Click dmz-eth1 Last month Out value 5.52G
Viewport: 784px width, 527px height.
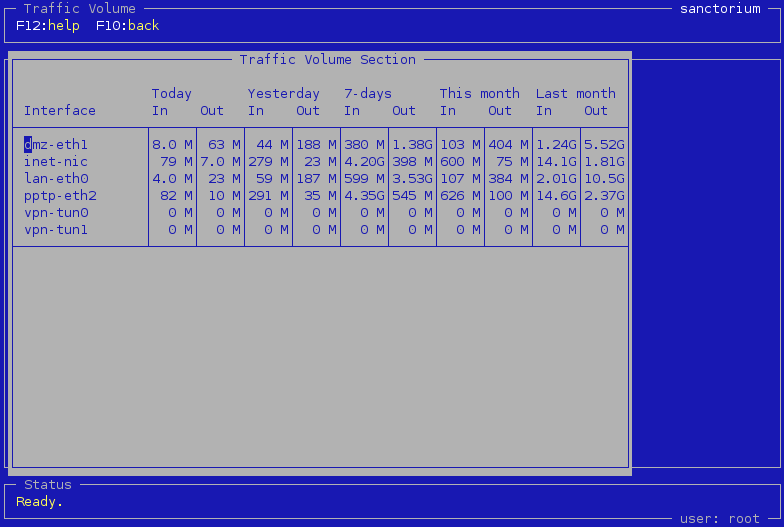pyautogui.click(x=604, y=145)
